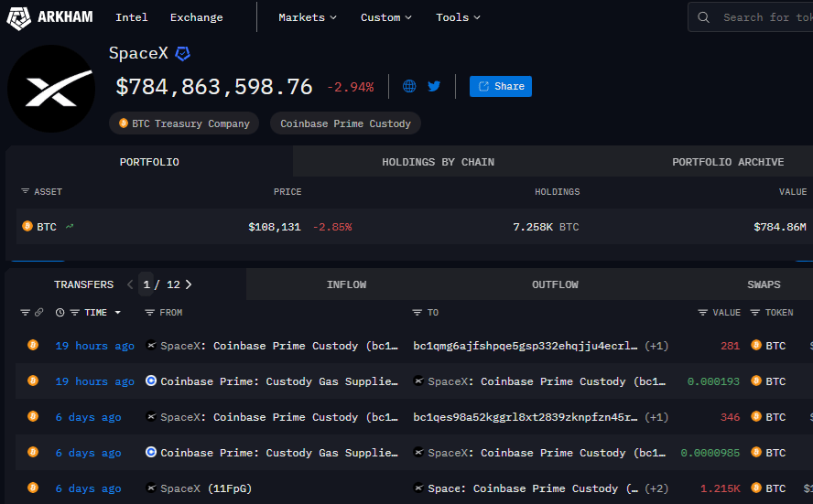Click the SpaceX logo avatar
The height and width of the screenshot is (504, 813).
[50, 88]
